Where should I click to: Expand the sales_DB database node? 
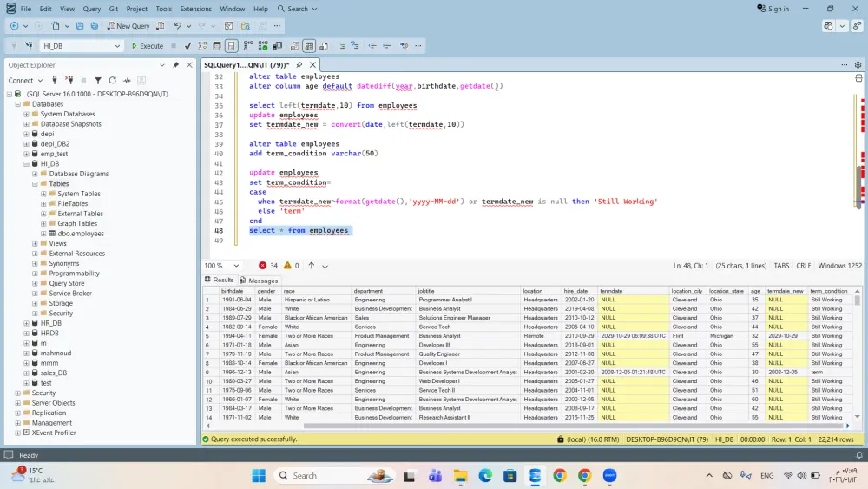(27, 373)
